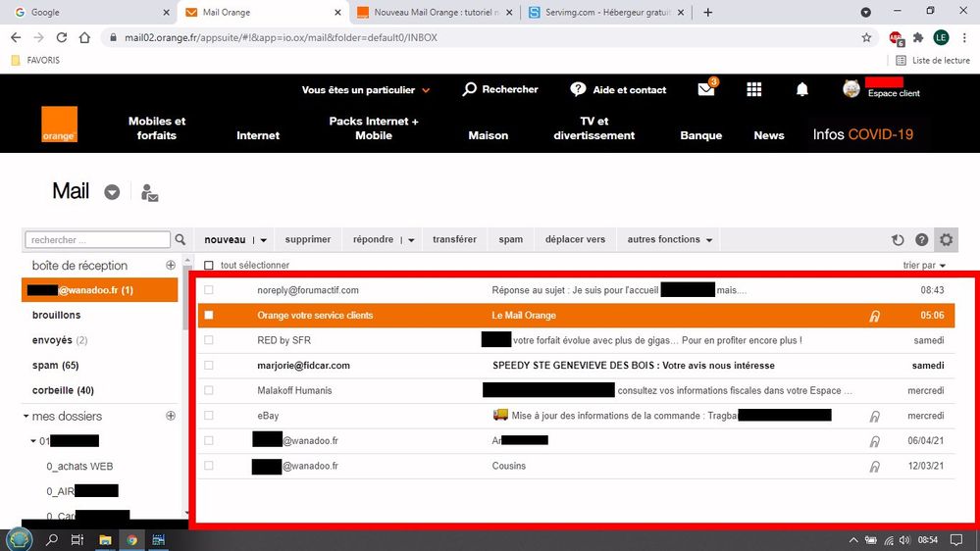The height and width of the screenshot is (551, 980).
Task: Select the eBay email checkbox
Action: (208, 416)
